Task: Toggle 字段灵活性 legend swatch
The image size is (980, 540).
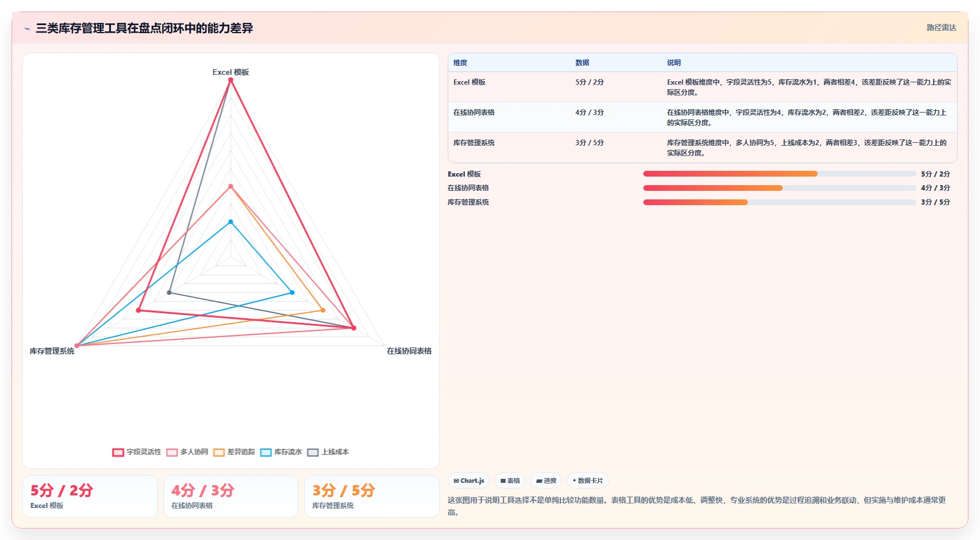Action: 118,453
